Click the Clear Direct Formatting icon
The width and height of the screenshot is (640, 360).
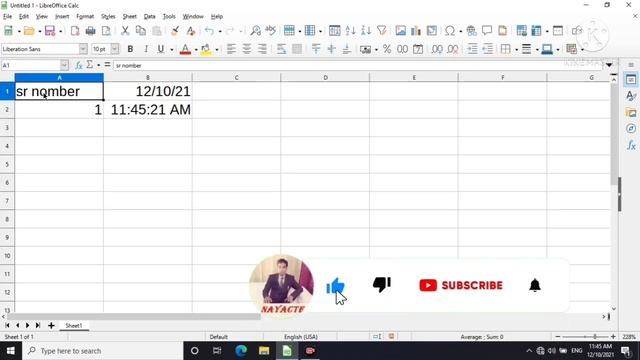(191, 31)
